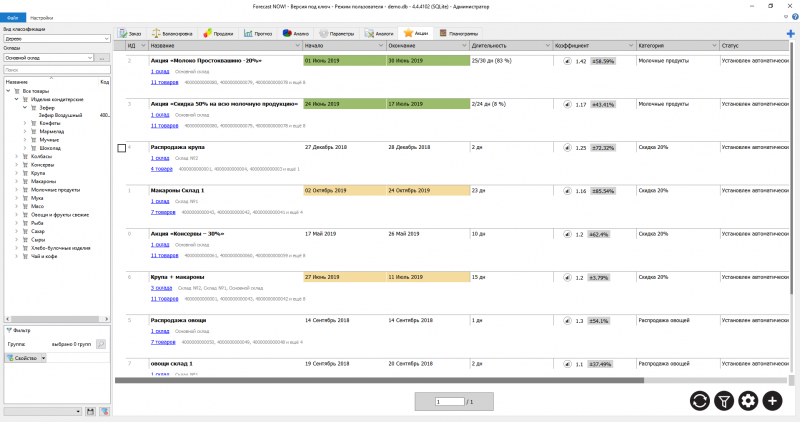Open the round gear settings button
This screenshot has height=422, width=800.
(x=748, y=401)
